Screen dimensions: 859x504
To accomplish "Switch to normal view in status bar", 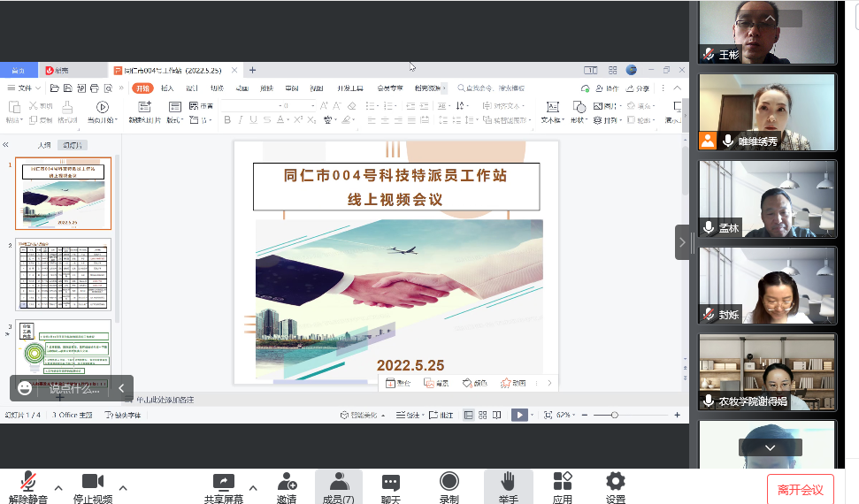I will (468, 416).
